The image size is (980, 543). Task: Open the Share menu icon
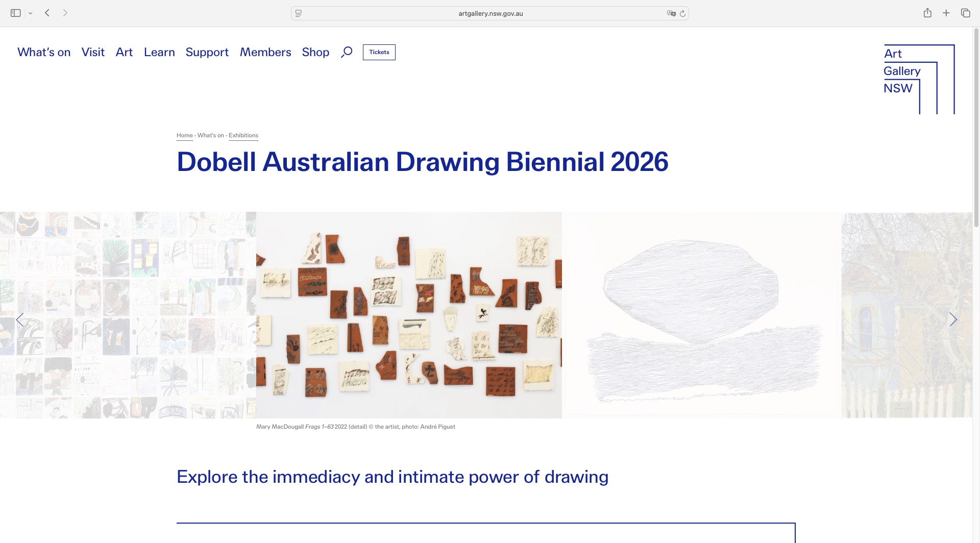[927, 13]
